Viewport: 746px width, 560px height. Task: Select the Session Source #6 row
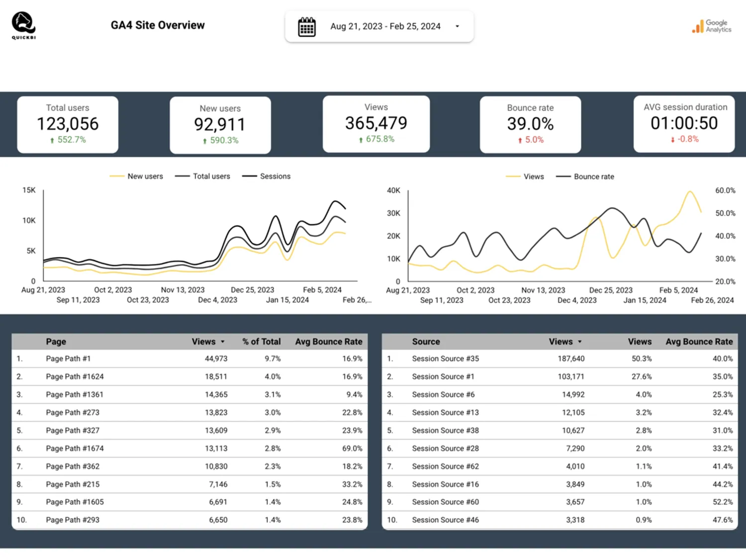click(560, 394)
